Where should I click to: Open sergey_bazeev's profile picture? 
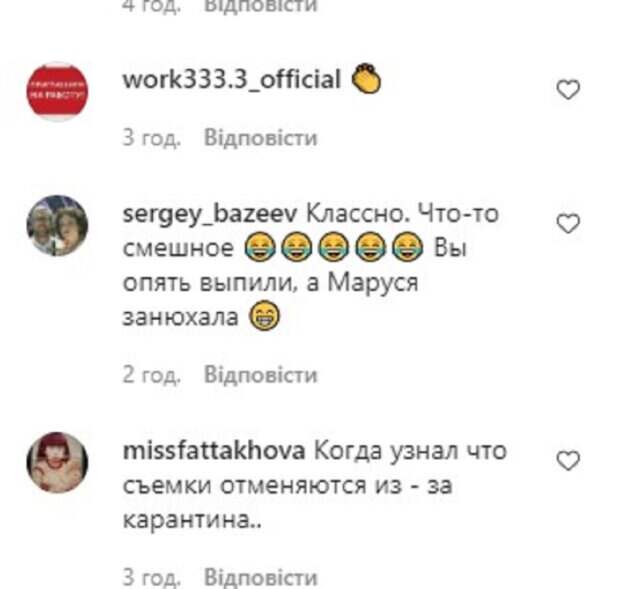[57, 225]
